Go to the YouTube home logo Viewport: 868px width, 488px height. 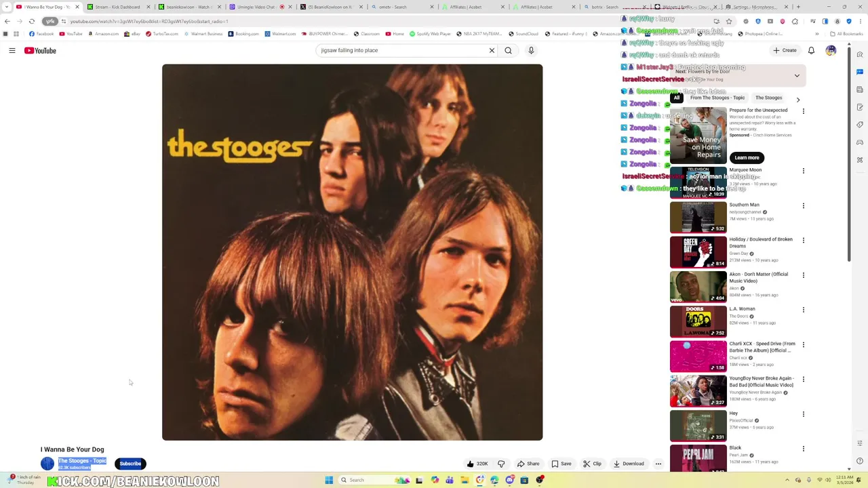(x=40, y=50)
